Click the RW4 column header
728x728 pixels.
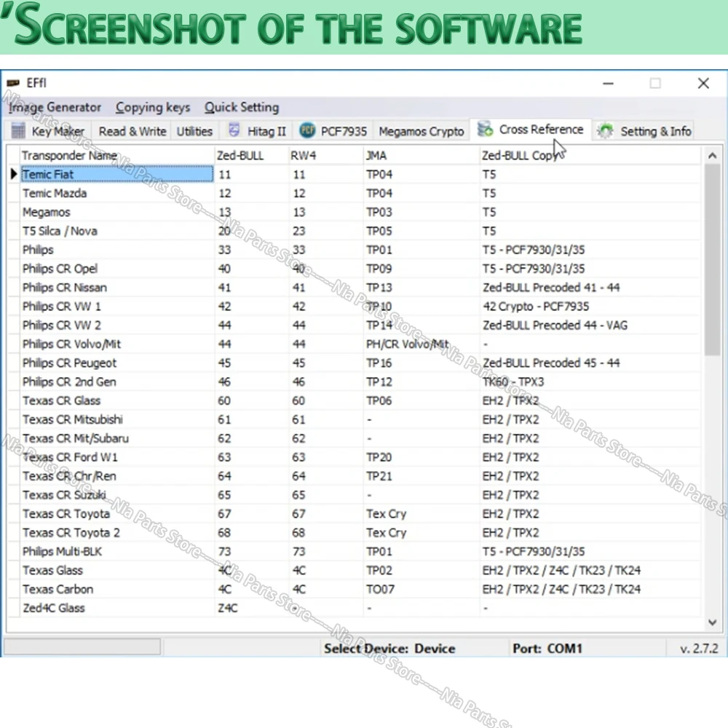click(x=325, y=155)
